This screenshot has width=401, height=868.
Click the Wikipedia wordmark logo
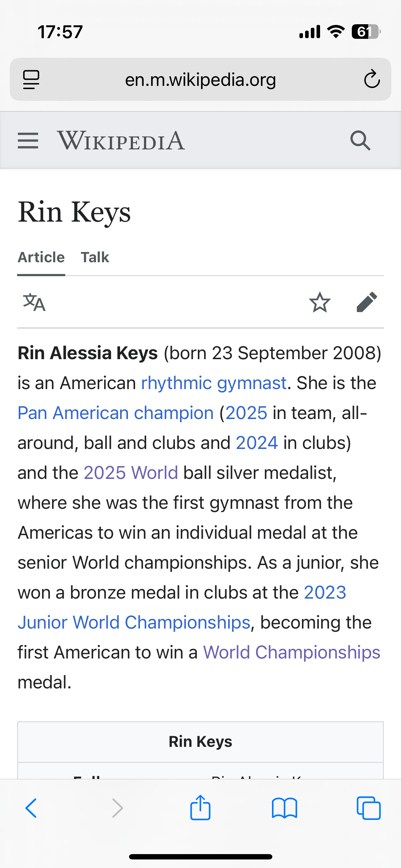(121, 140)
